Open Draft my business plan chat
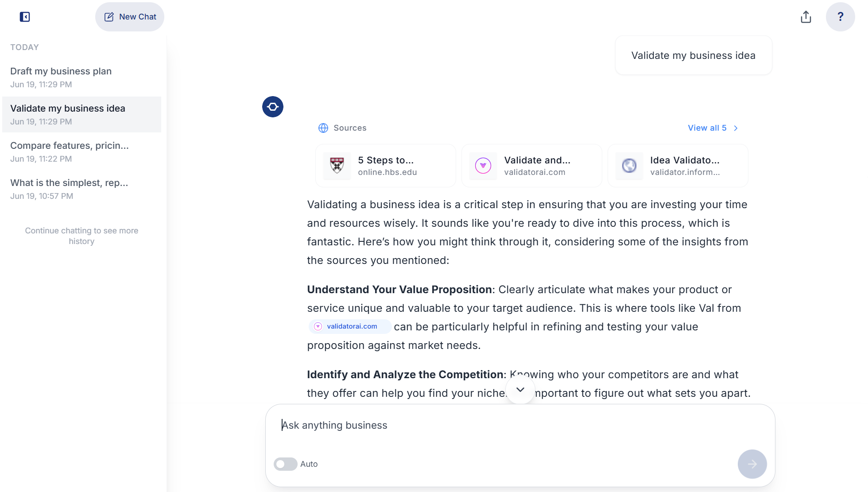The height and width of the screenshot is (492, 868). 82,77
